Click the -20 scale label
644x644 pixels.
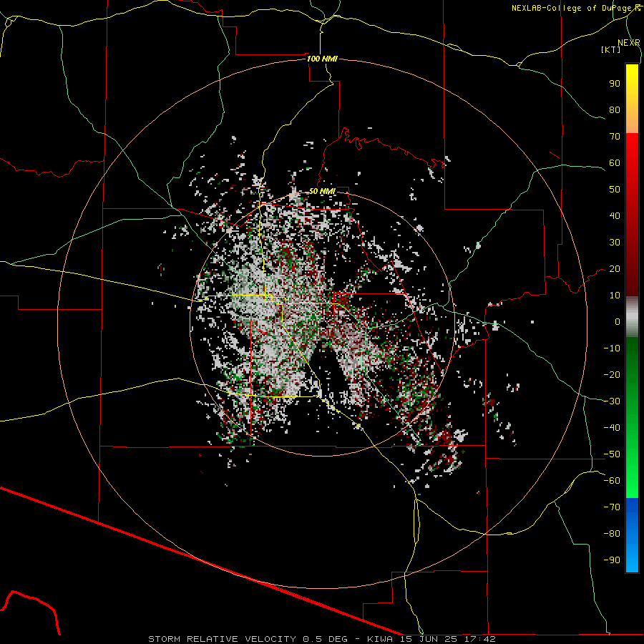pyautogui.click(x=612, y=374)
